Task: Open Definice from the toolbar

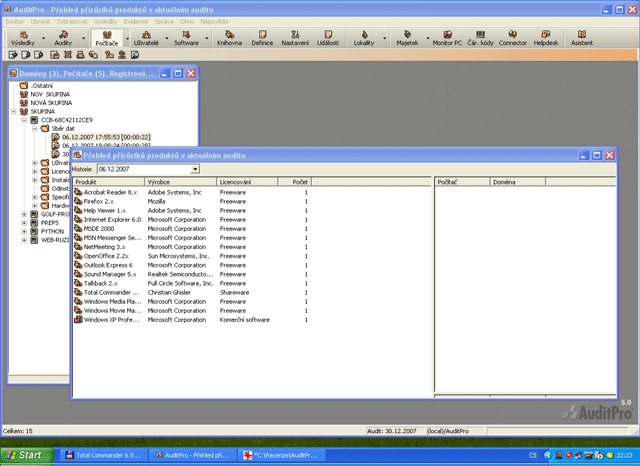Action: click(x=262, y=38)
